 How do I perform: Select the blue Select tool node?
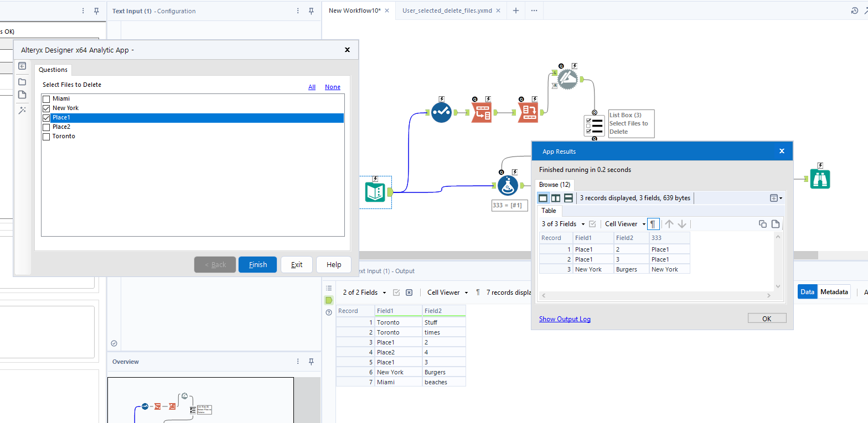(441, 112)
